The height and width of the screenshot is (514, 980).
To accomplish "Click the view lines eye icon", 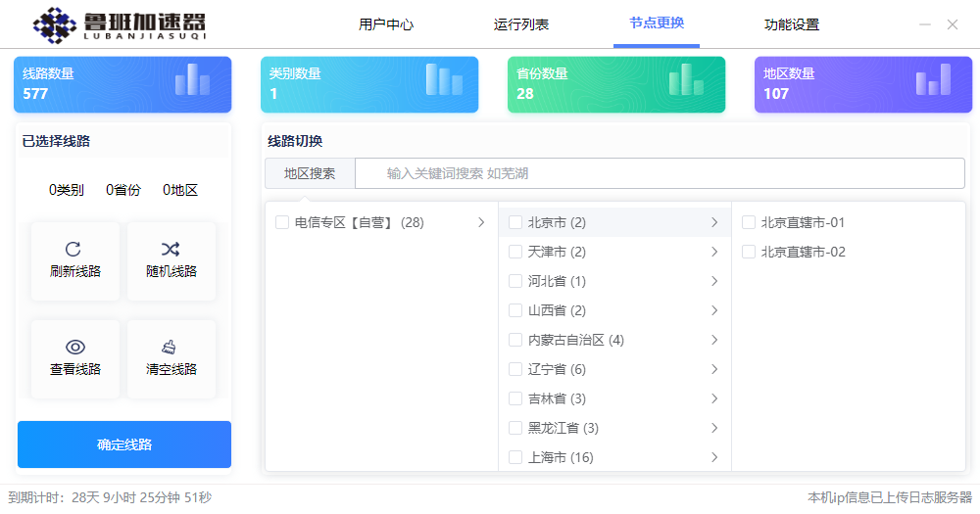I will click(x=75, y=347).
